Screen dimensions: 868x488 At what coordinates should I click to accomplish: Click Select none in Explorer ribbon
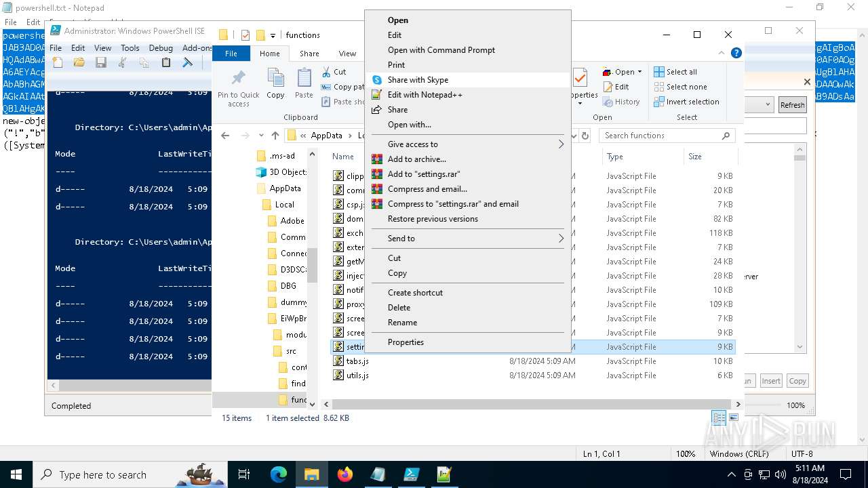tap(681, 87)
